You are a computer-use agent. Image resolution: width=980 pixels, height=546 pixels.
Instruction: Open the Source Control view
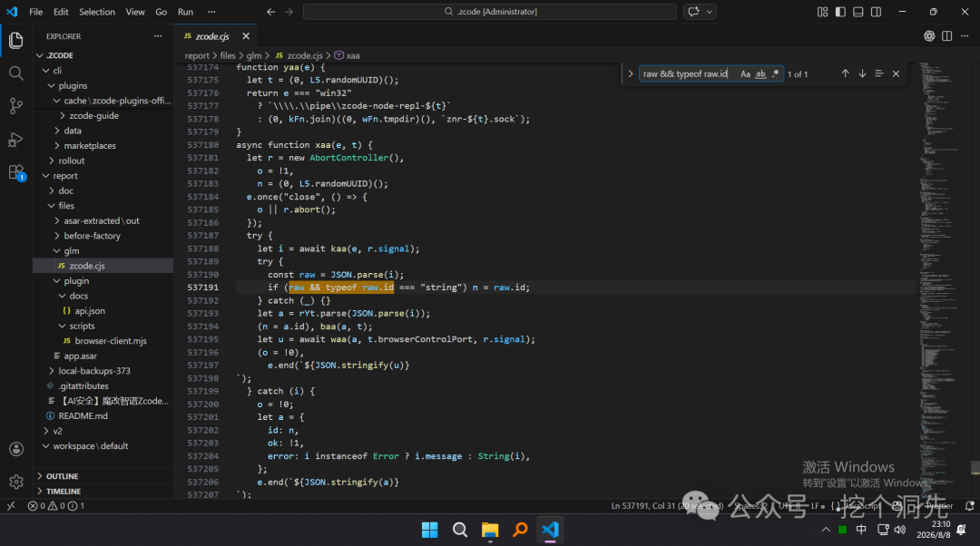pos(16,106)
